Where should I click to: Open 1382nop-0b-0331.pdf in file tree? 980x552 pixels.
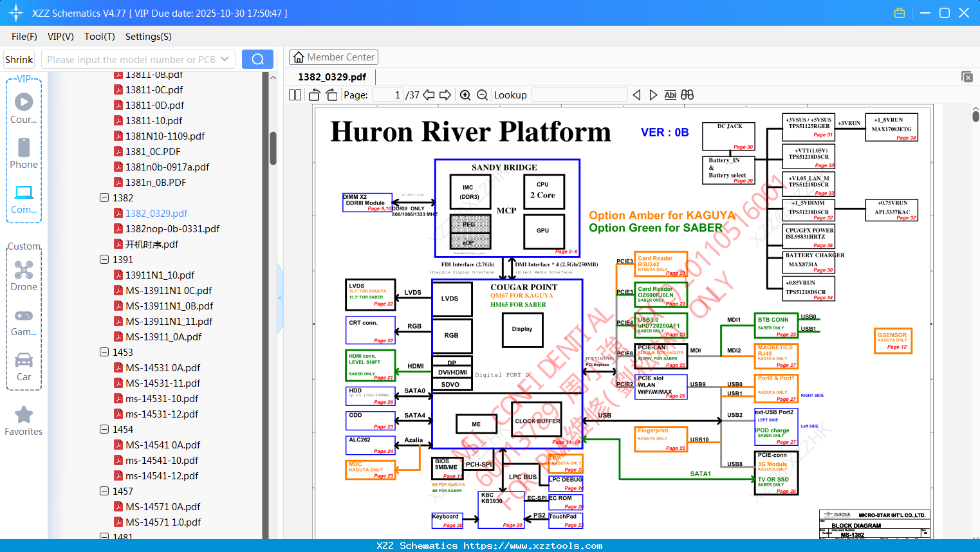172,228
